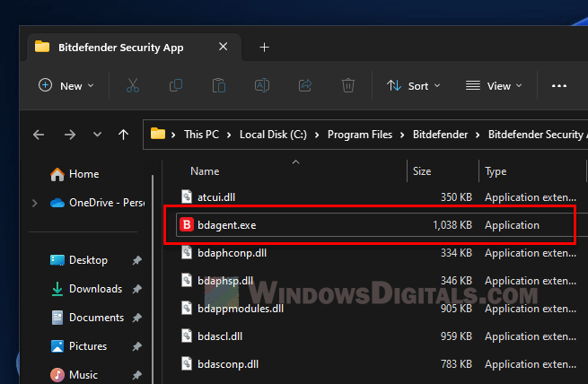Viewport: 588px width, 384px height.
Task: Expand chevron after This PC breadcrumb
Action: coord(229,135)
